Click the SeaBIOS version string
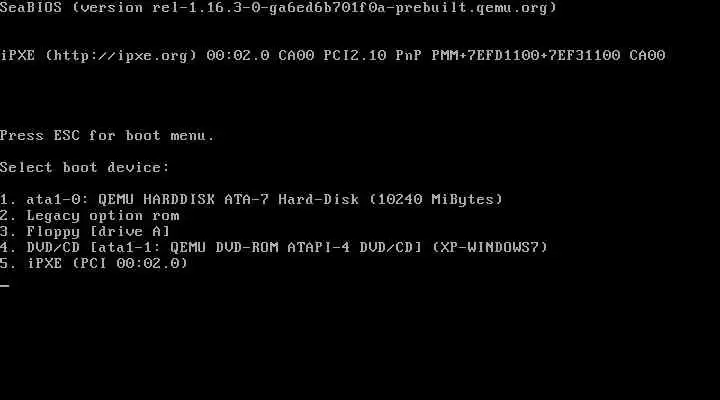720x400 pixels. [x=278, y=8]
